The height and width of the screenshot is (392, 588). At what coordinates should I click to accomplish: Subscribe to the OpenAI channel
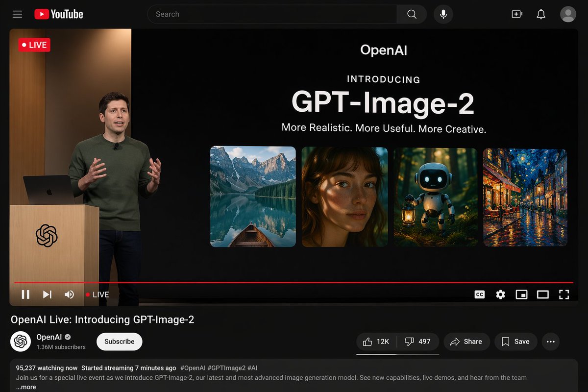tap(119, 341)
